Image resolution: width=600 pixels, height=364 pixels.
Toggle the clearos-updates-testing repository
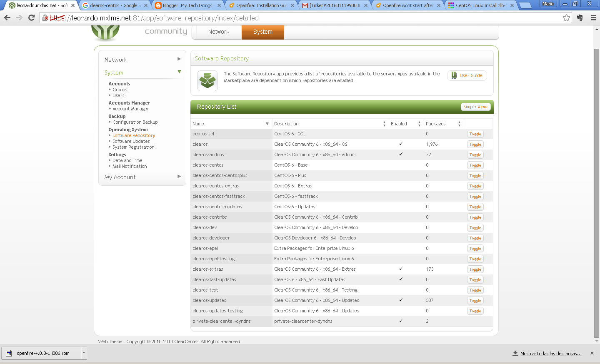click(475, 311)
